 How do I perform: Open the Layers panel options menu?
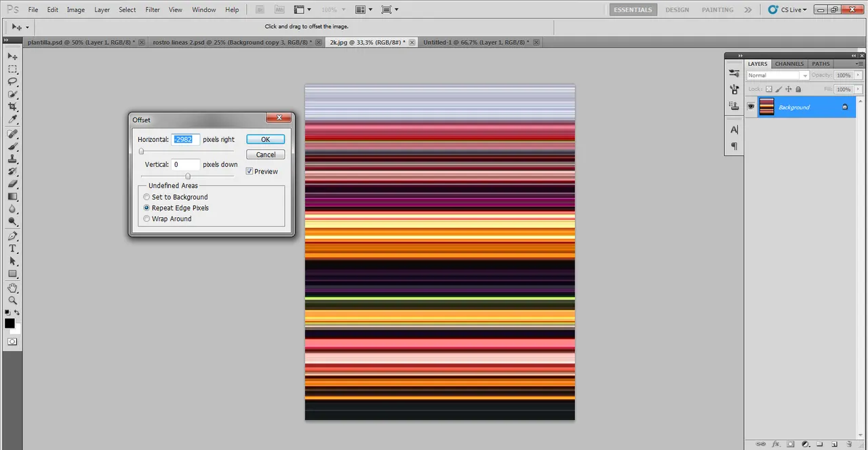pos(859,64)
